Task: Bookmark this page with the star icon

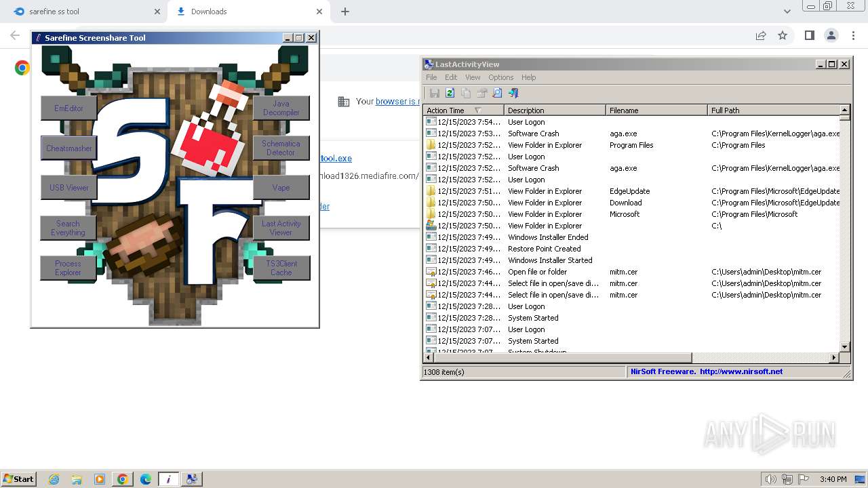Action: coord(783,36)
